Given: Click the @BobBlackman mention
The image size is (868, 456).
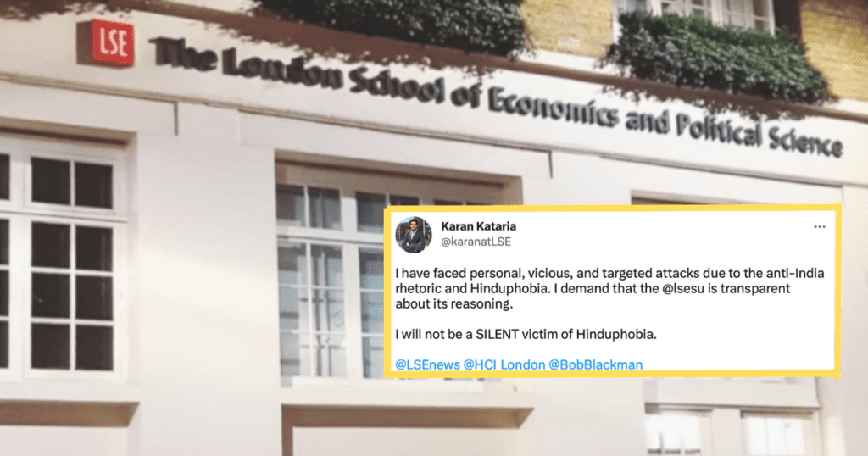Looking at the screenshot, I should (x=595, y=364).
